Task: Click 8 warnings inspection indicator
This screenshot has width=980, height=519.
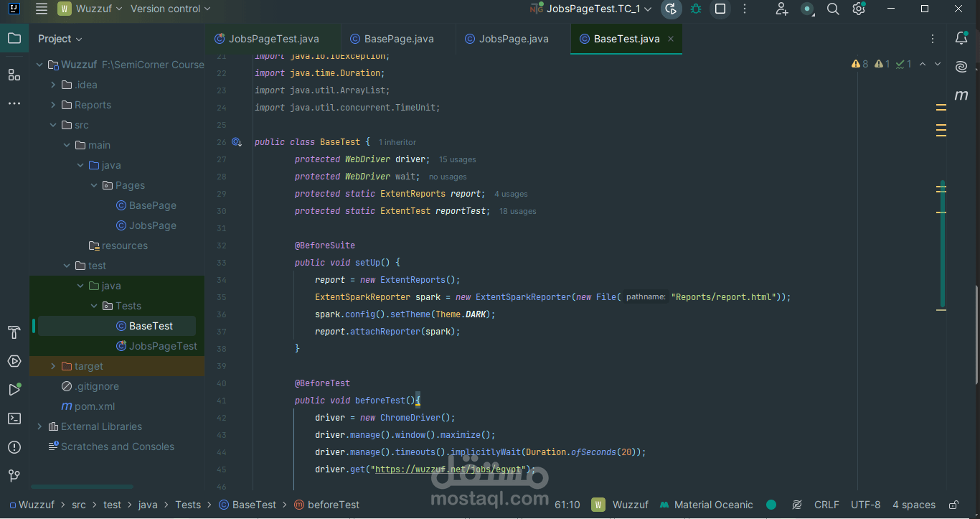Action: click(x=860, y=64)
